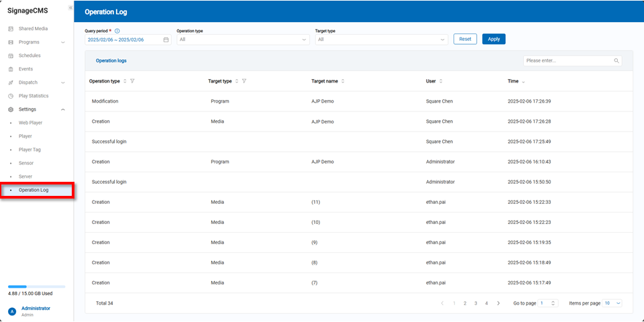
Task: Collapse the sidebar using the top toggle icon
Action: point(70,8)
